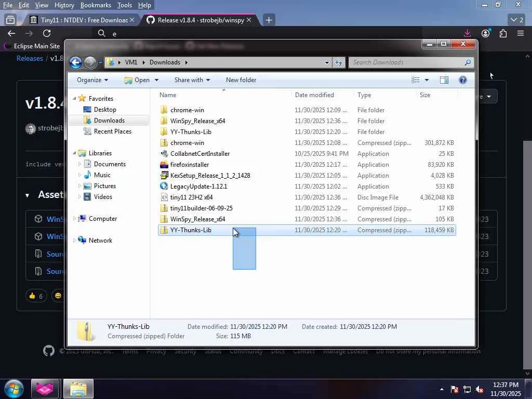Collapse the Favorites group
Image resolution: width=532 pixels, height=399 pixels.
(75, 98)
